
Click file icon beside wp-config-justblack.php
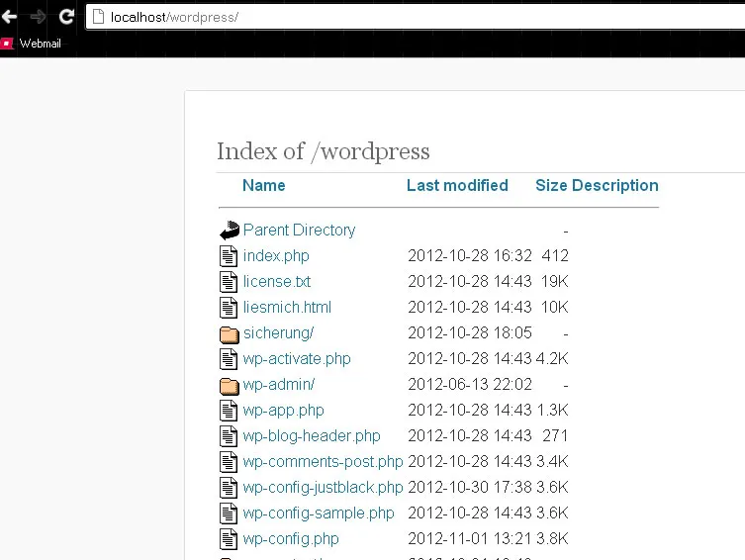point(229,488)
